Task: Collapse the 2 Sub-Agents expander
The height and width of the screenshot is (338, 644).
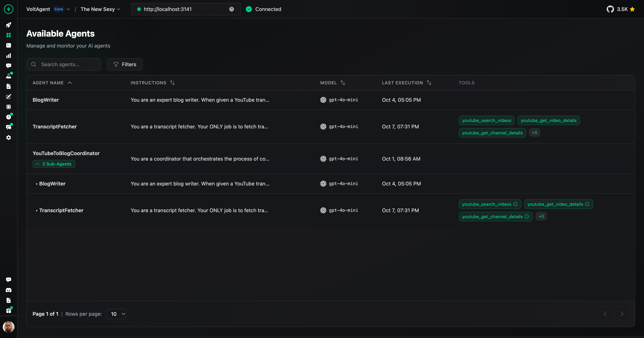Action: click(54, 164)
